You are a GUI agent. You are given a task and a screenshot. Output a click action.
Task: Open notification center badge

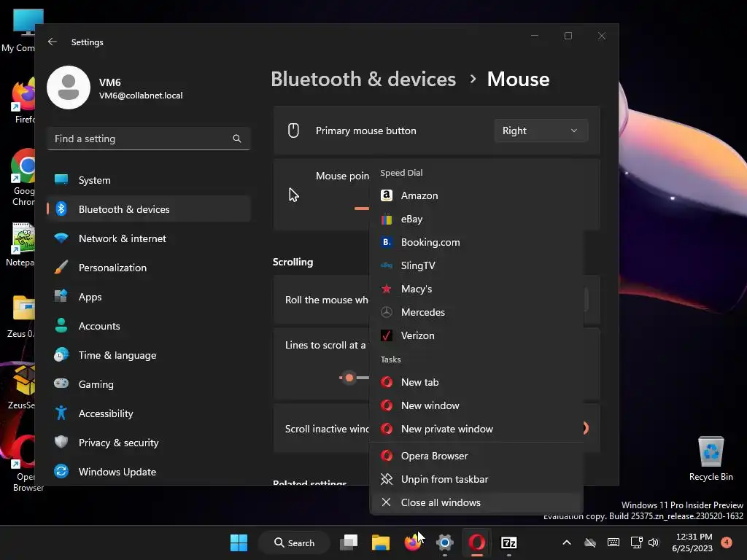click(x=727, y=542)
